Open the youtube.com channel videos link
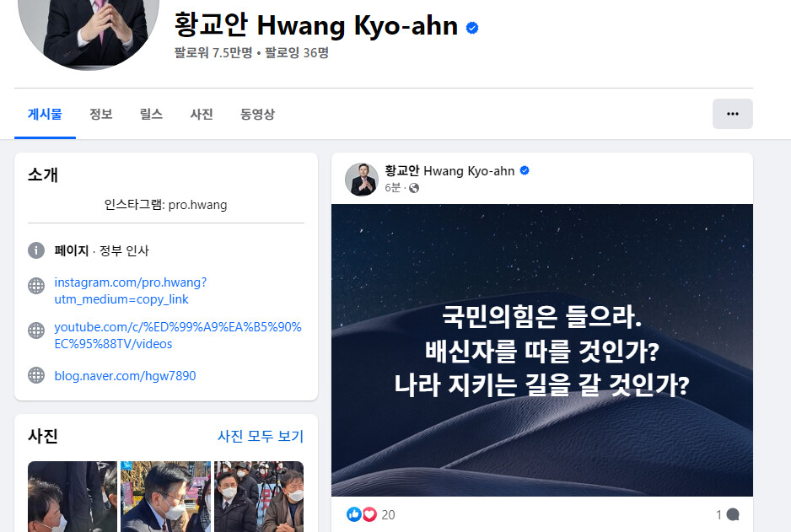The height and width of the screenshot is (532, 791). [178, 336]
